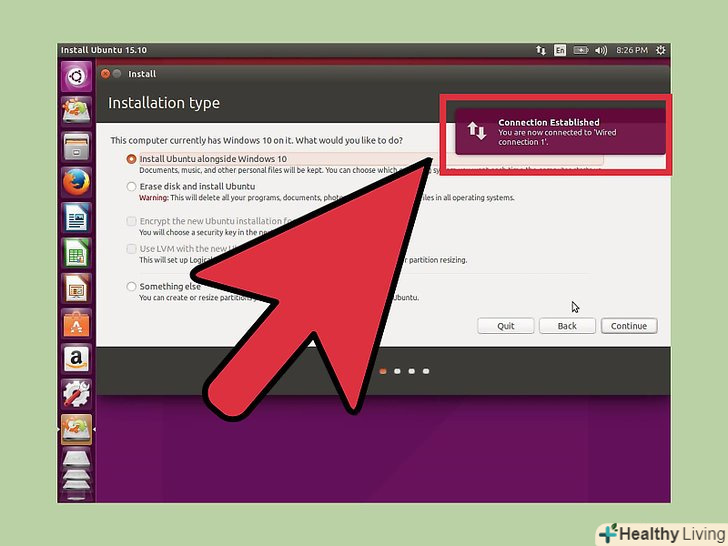
Task: Click Continue to proceed with installation
Action: click(629, 326)
